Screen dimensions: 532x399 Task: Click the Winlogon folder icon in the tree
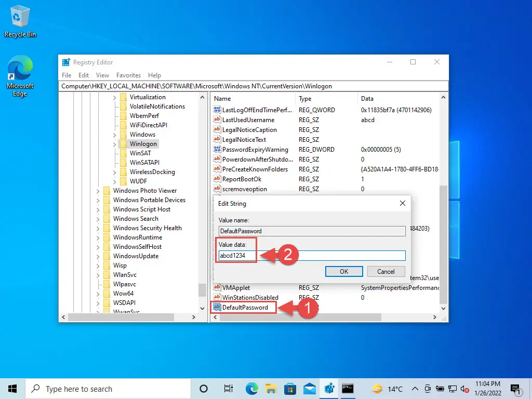pos(122,143)
